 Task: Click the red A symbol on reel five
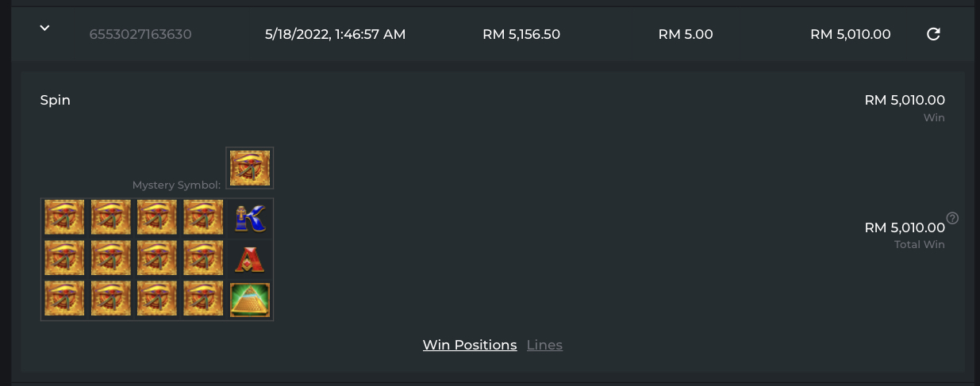(250, 259)
